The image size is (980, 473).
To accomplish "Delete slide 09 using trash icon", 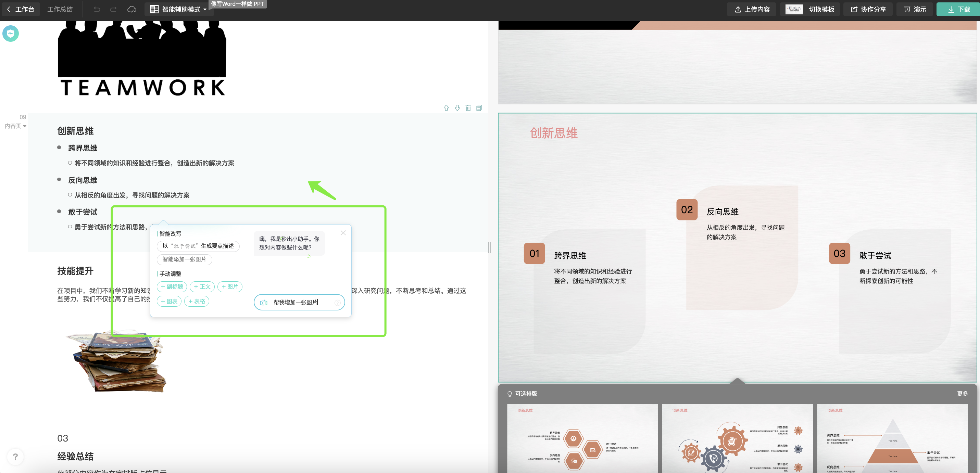I will click(x=468, y=108).
